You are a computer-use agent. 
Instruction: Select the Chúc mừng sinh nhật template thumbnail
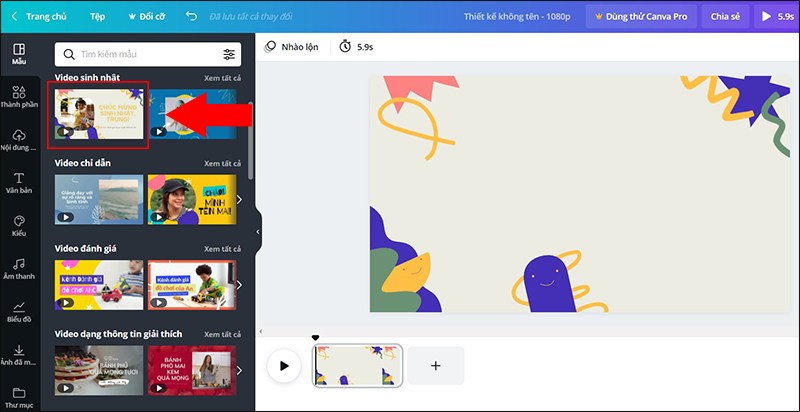click(x=99, y=114)
